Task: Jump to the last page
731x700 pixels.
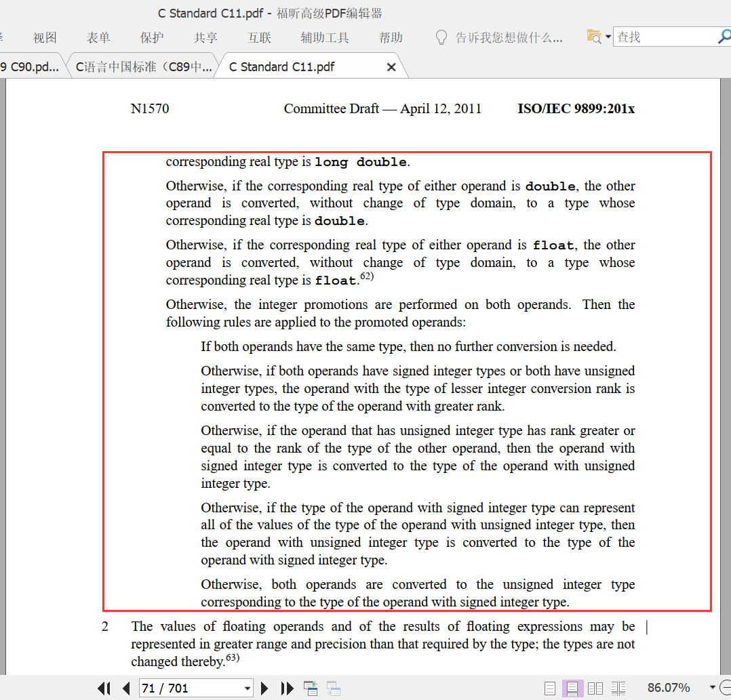Action: click(x=288, y=688)
